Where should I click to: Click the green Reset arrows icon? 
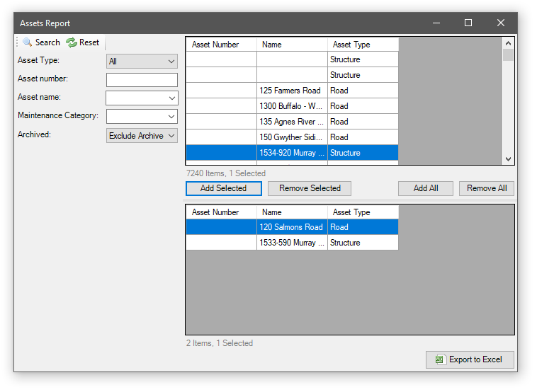pos(71,42)
